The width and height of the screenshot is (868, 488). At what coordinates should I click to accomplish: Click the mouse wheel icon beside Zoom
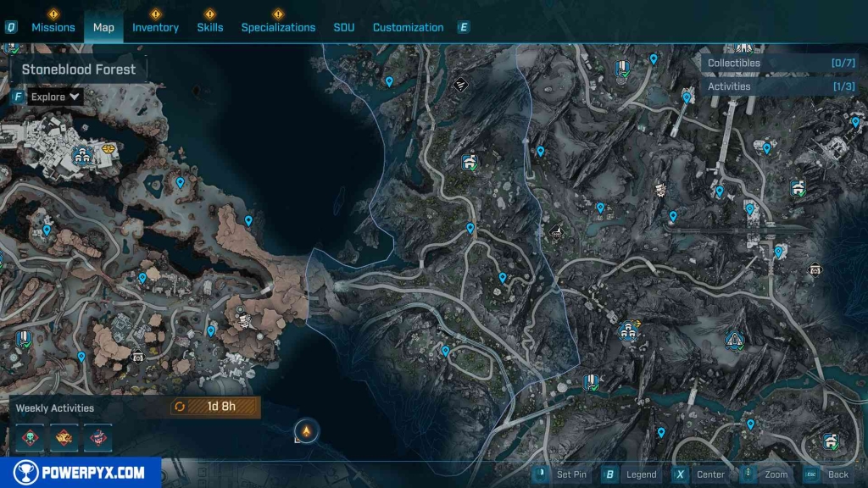click(748, 474)
